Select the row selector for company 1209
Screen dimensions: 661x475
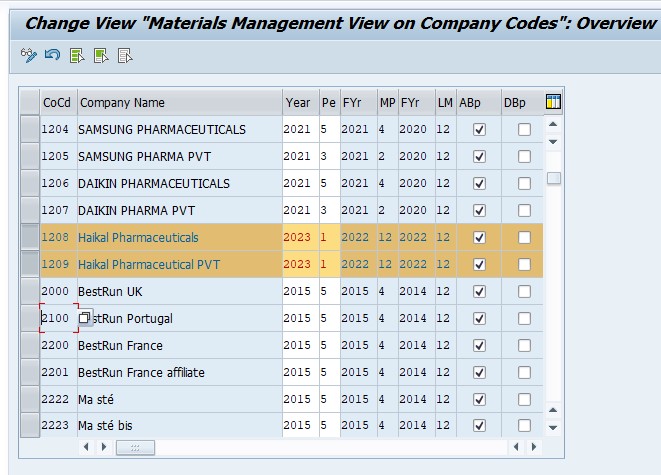(x=30, y=264)
